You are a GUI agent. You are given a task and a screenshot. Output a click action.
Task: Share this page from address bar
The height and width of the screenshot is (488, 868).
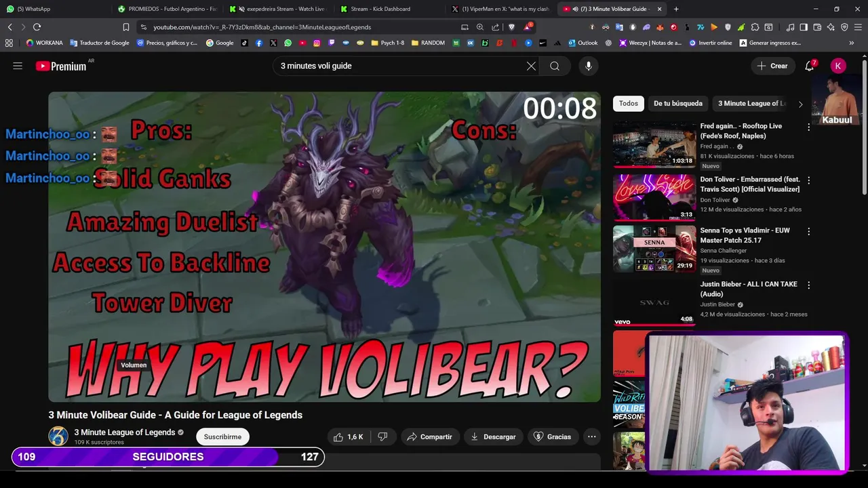(x=495, y=27)
